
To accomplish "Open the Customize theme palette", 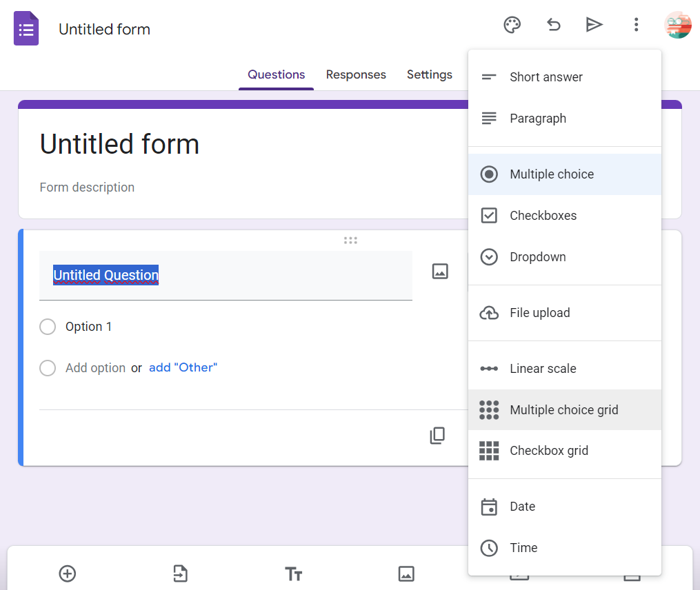I will 512,25.
